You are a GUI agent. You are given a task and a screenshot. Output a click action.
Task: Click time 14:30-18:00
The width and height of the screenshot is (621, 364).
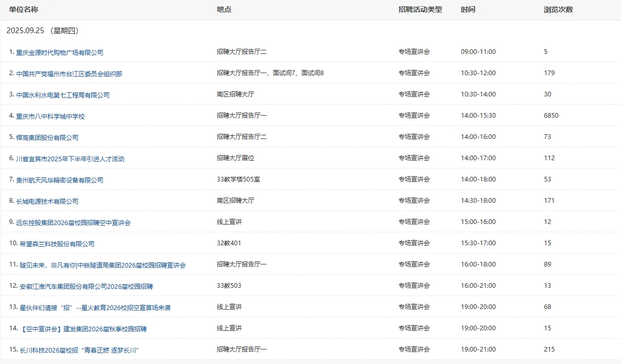click(478, 201)
